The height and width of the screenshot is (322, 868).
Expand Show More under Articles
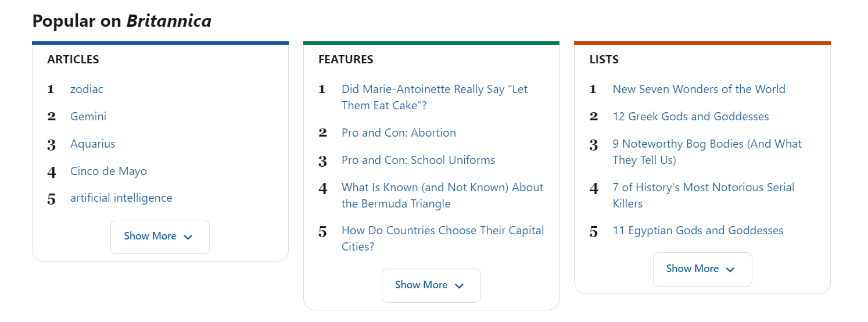click(x=159, y=237)
